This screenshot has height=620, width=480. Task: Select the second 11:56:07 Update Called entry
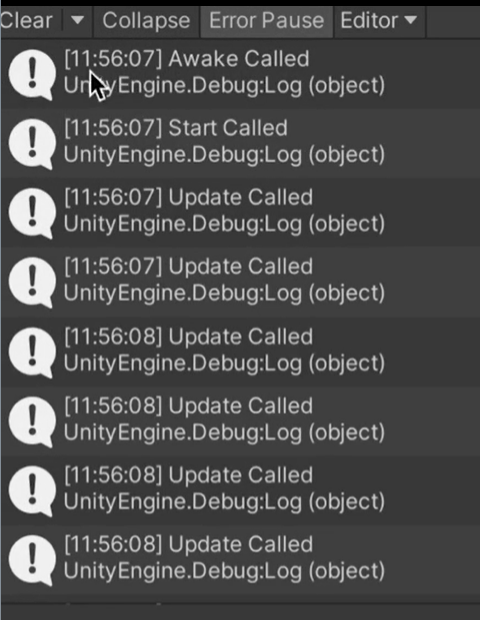click(x=240, y=282)
